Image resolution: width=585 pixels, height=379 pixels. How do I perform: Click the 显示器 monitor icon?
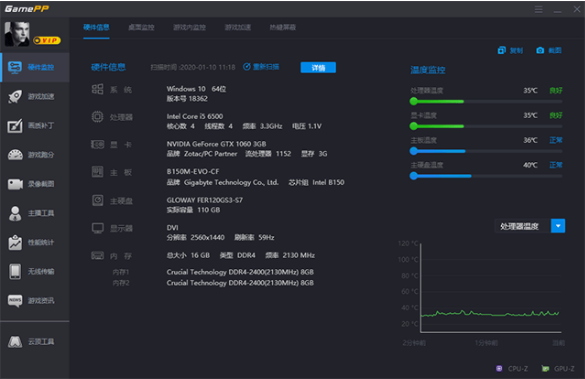coord(97,228)
